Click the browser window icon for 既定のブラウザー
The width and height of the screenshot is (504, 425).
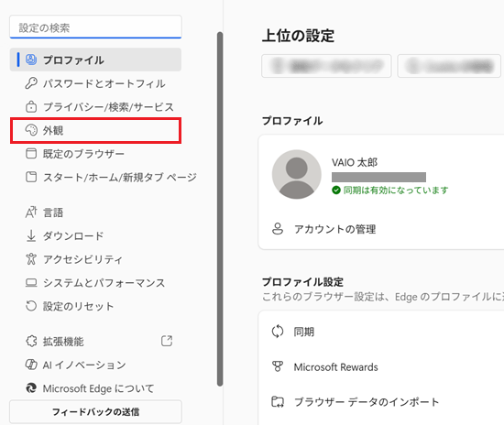[x=31, y=154]
